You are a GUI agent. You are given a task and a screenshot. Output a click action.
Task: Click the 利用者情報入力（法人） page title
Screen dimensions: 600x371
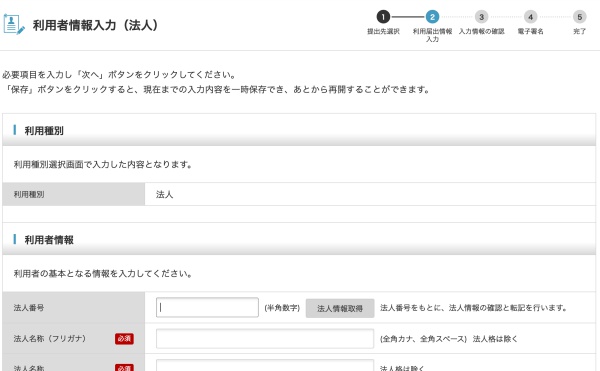[96, 25]
